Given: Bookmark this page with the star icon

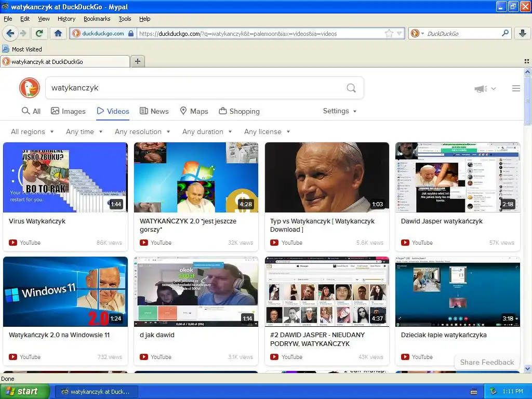Looking at the screenshot, I should click(389, 33).
